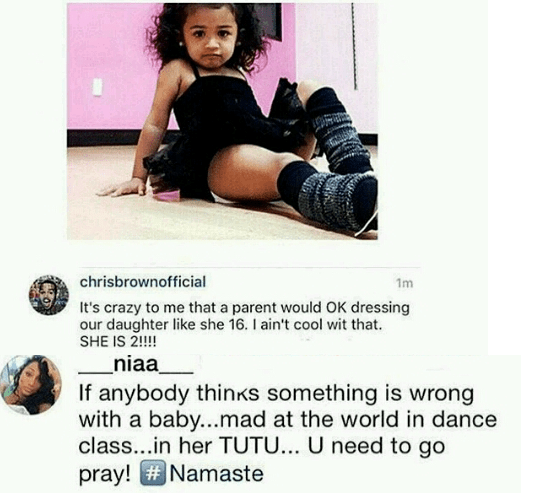The image size is (557, 493).
Task: Click the 1m timestamp label
Action: point(404,283)
